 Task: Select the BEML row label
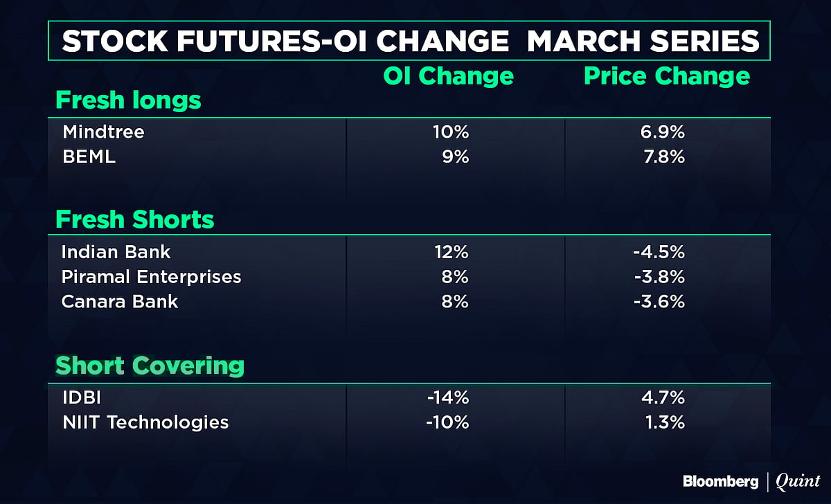click(89, 157)
